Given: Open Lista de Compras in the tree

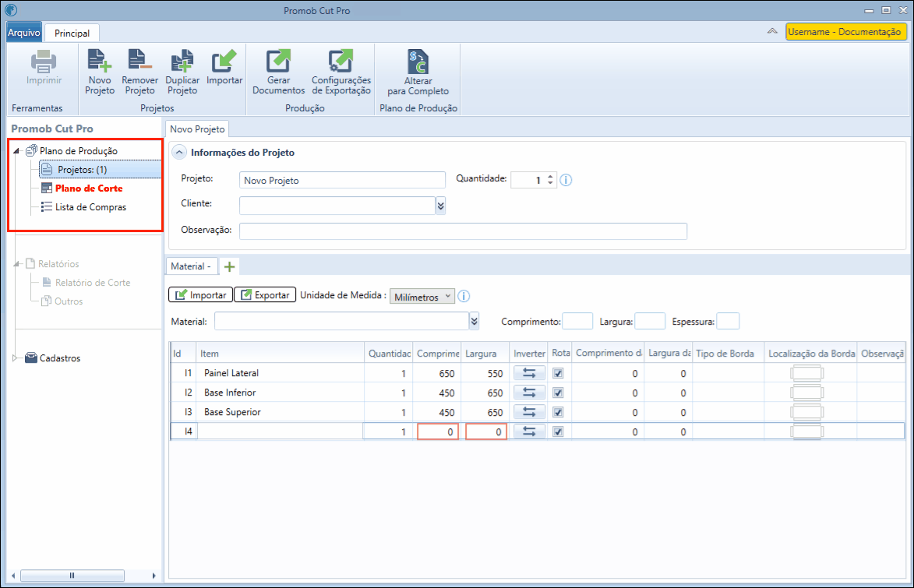Looking at the screenshot, I should (90, 207).
